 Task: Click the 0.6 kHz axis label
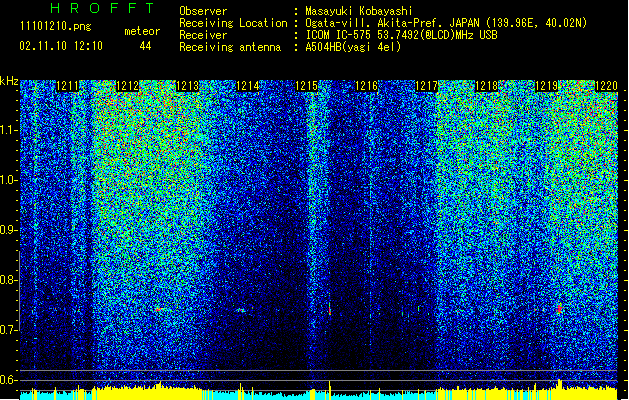coord(9,380)
